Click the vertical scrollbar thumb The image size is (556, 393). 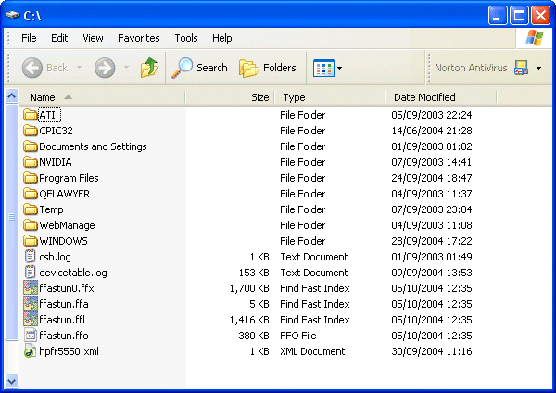click(12, 222)
